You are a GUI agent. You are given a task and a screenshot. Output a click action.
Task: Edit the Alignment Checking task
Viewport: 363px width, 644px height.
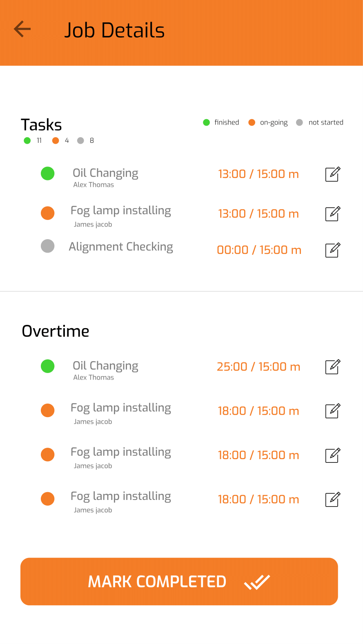click(333, 250)
